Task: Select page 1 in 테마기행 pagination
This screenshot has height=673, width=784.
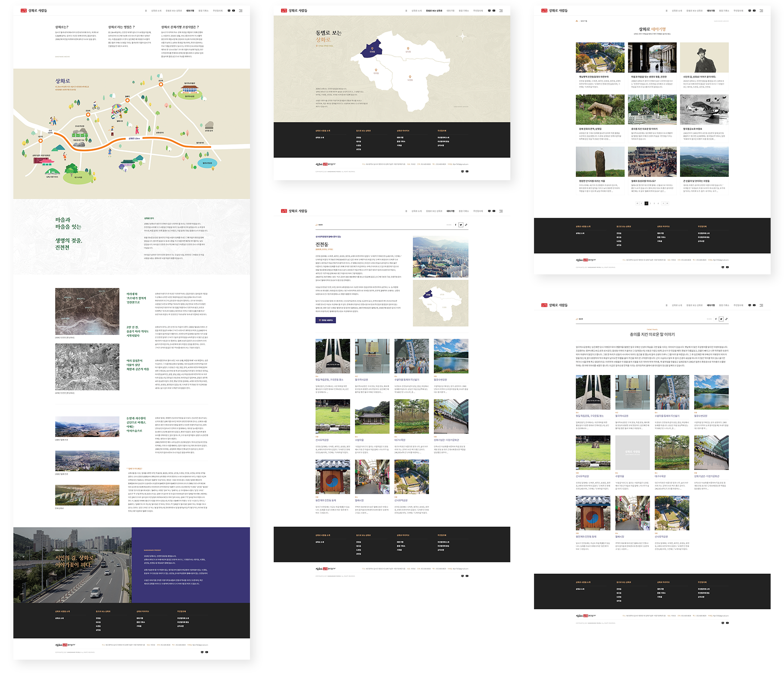Action: click(x=646, y=203)
